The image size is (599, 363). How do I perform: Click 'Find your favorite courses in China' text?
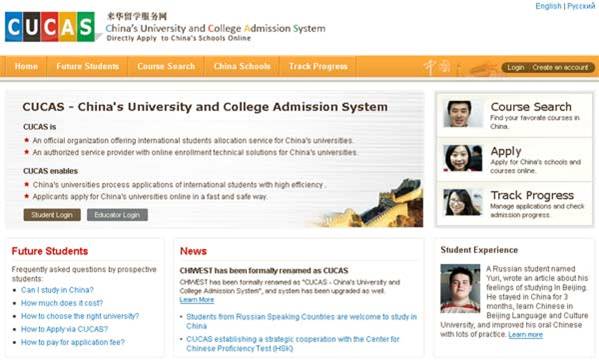pyautogui.click(x=535, y=122)
